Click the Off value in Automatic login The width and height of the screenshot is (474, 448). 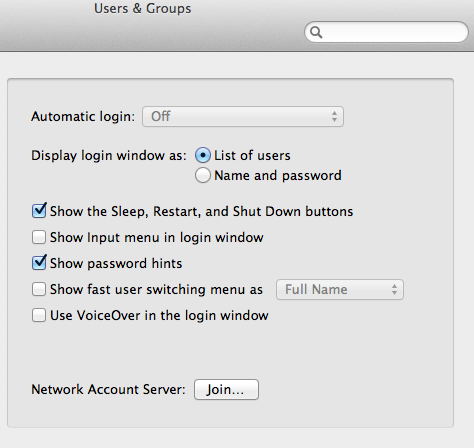[x=161, y=117]
